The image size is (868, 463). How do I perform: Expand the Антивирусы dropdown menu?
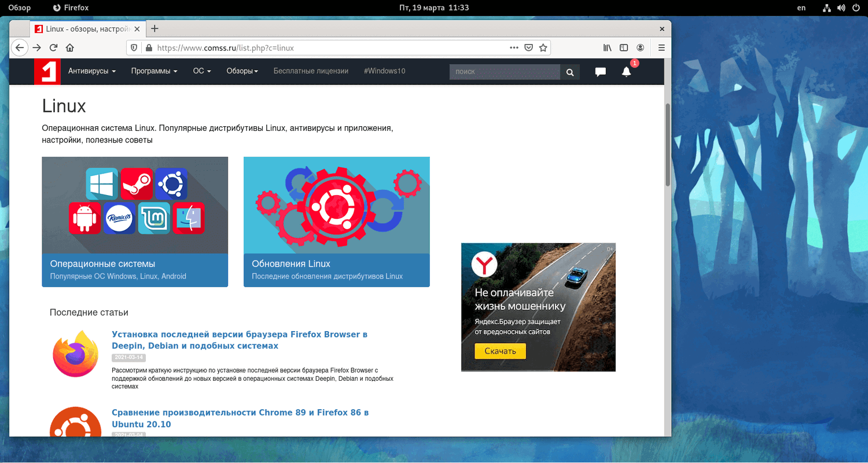[x=92, y=71]
